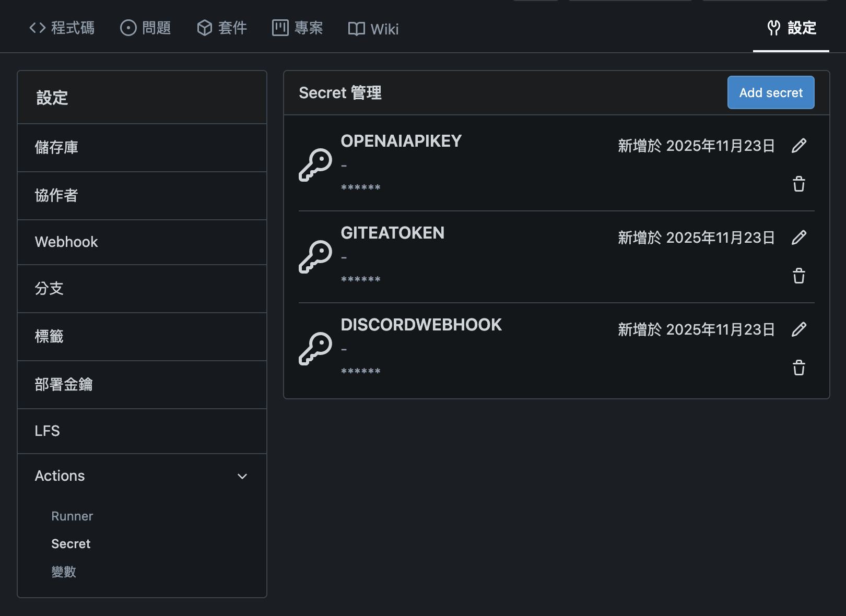The height and width of the screenshot is (616, 846).
Task: Delete the GITEATOKEN secret with trash icon
Action: pyautogui.click(x=799, y=276)
